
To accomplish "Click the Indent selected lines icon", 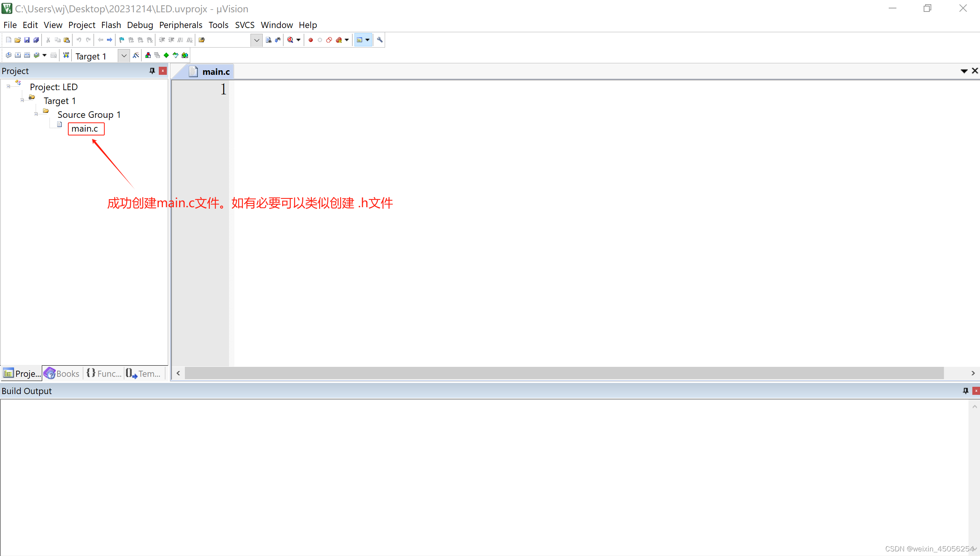I will click(x=162, y=40).
